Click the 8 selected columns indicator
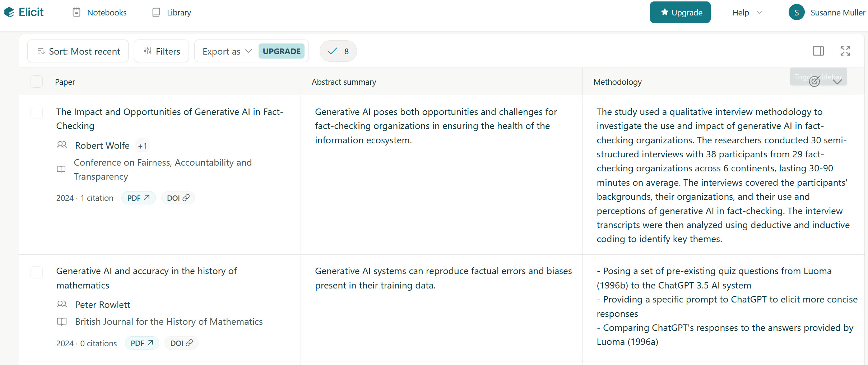Screen dimensions: 868x365 coord(338,51)
